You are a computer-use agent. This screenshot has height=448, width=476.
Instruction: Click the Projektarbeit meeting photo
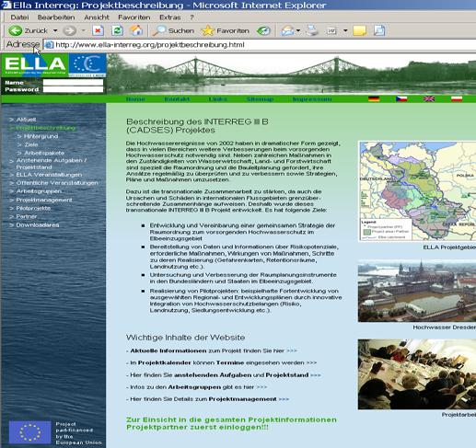coord(417,374)
